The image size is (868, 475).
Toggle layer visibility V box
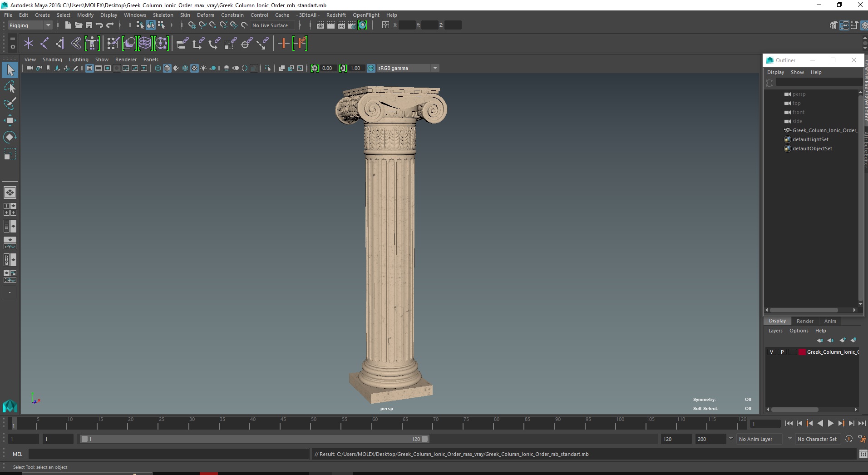[771, 352]
